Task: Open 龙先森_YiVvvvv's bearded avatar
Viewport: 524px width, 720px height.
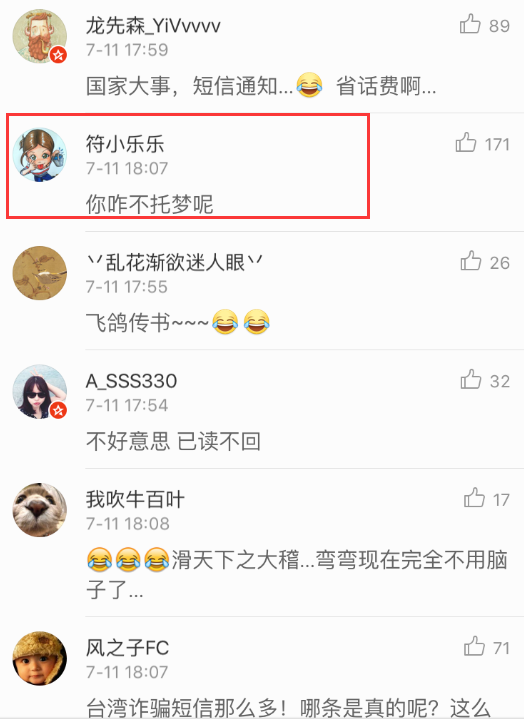Action: (39, 36)
